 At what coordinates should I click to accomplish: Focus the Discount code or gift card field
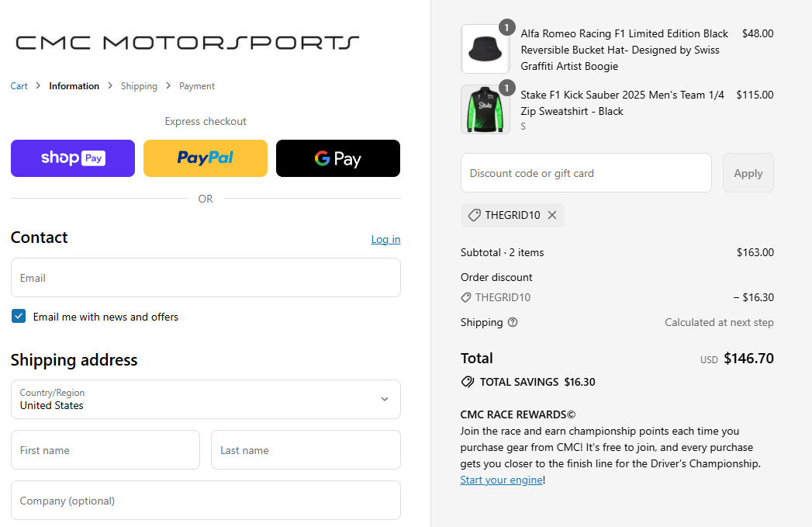point(586,173)
